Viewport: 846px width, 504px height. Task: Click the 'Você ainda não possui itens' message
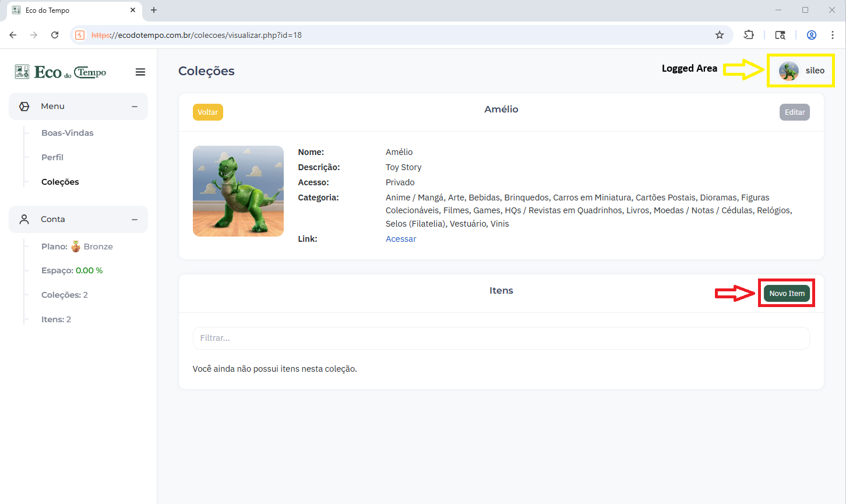[275, 369]
